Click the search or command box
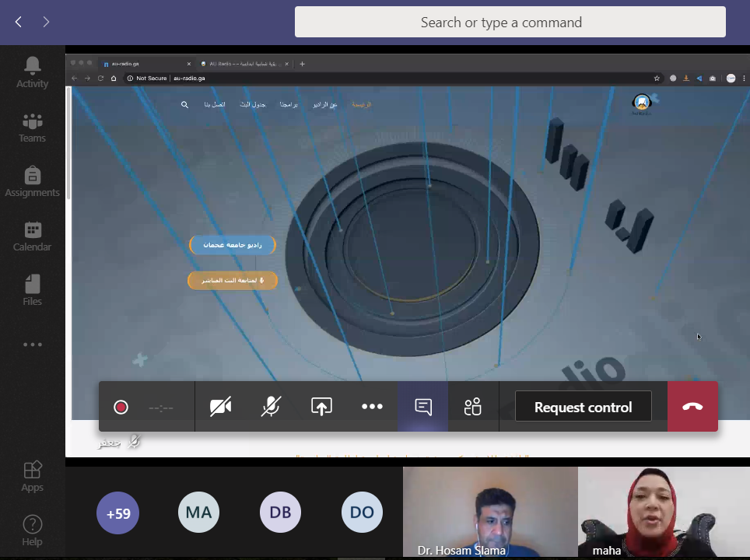This screenshot has height=560, width=750. [510, 23]
